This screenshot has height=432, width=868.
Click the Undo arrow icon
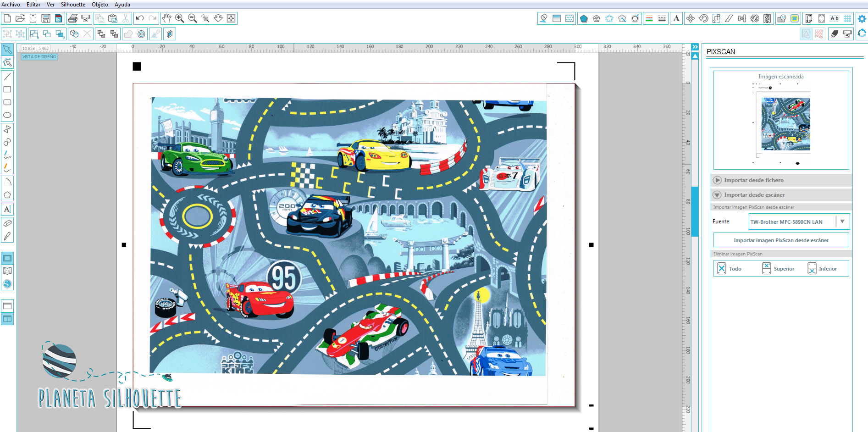[x=140, y=18]
